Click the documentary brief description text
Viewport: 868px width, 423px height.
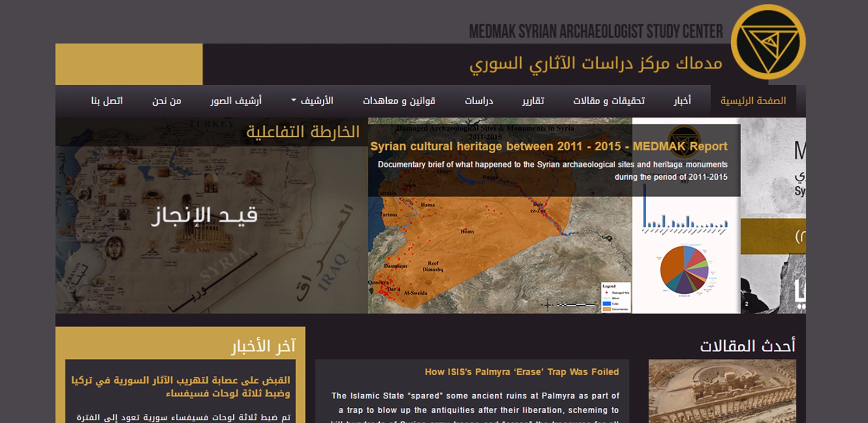click(553, 171)
